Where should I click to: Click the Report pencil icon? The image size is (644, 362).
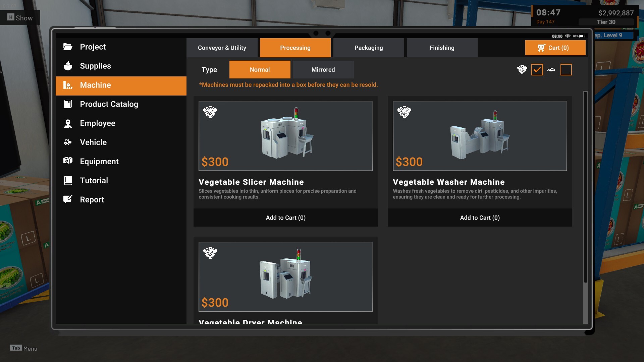[x=68, y=199]
